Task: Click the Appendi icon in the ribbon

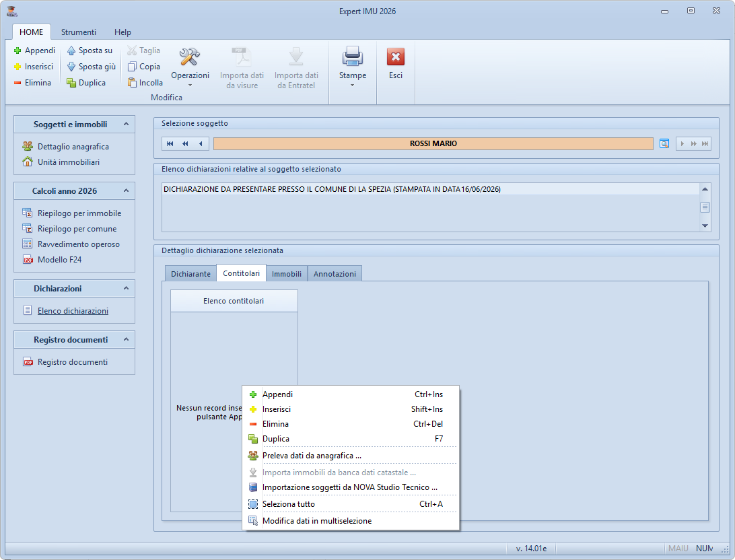Action: 18,50
